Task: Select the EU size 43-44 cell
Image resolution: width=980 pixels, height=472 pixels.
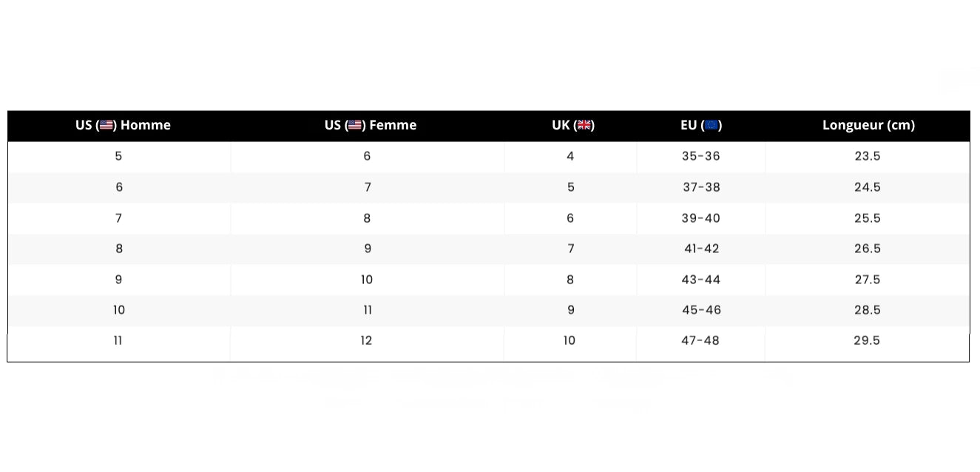Action: pos(700,280)
